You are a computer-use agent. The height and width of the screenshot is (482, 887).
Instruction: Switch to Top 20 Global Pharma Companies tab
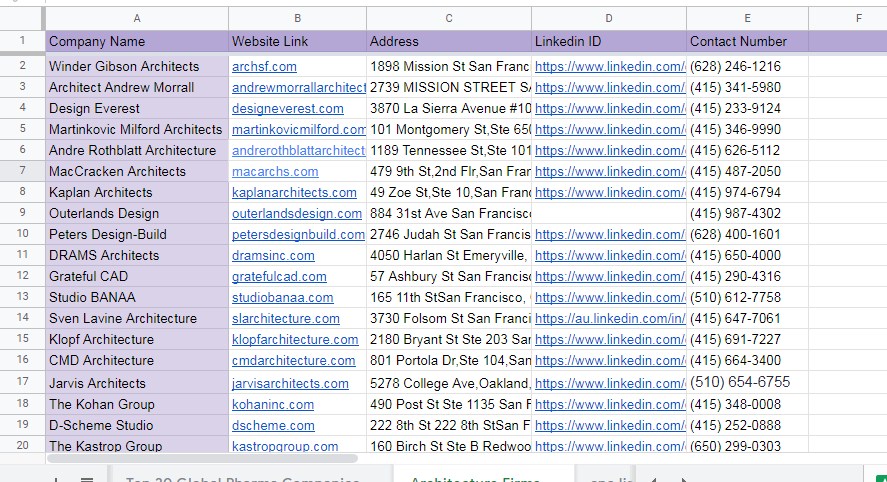tap(242, 478)
